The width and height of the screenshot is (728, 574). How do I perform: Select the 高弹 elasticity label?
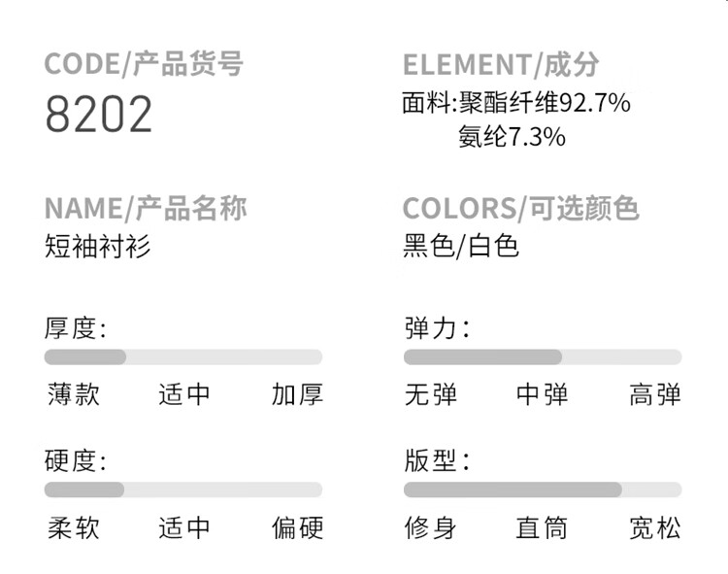655,394
